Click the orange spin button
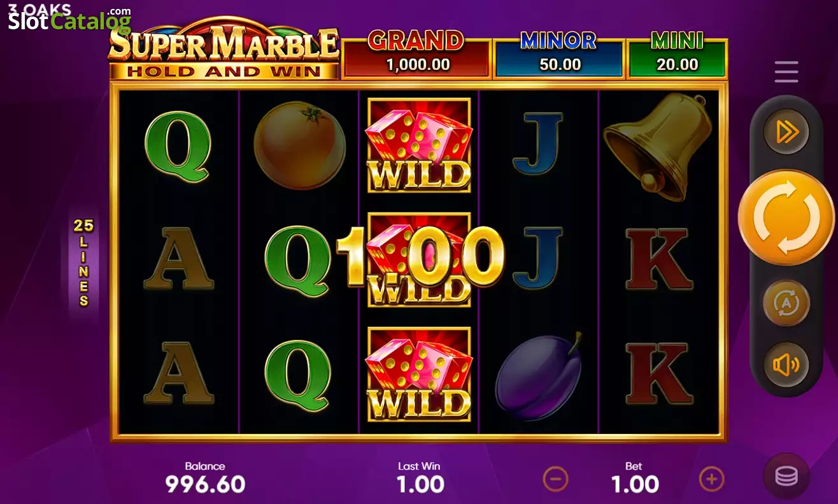Screen dimensions: 838x504 (x=786, y=218)
